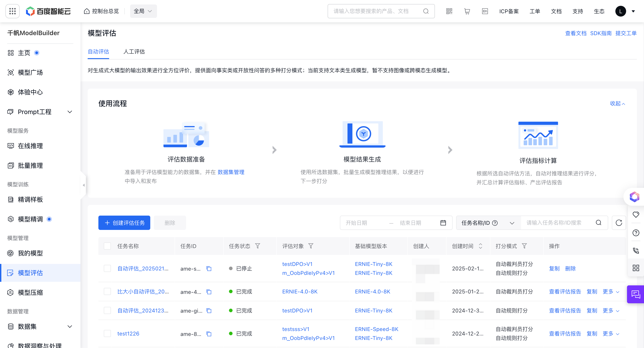This screenshot has height=348, width=644.
Task: Open the account dropdown arrow
Action: point(633,11)
